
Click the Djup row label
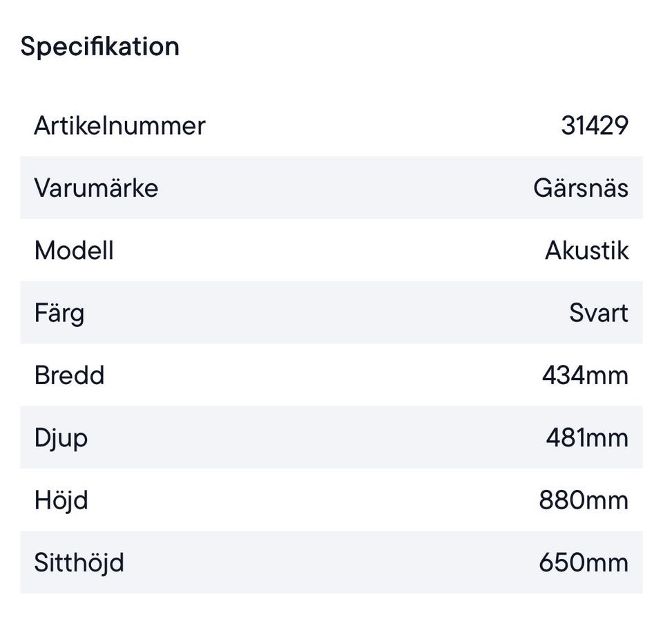coord(61,438)
